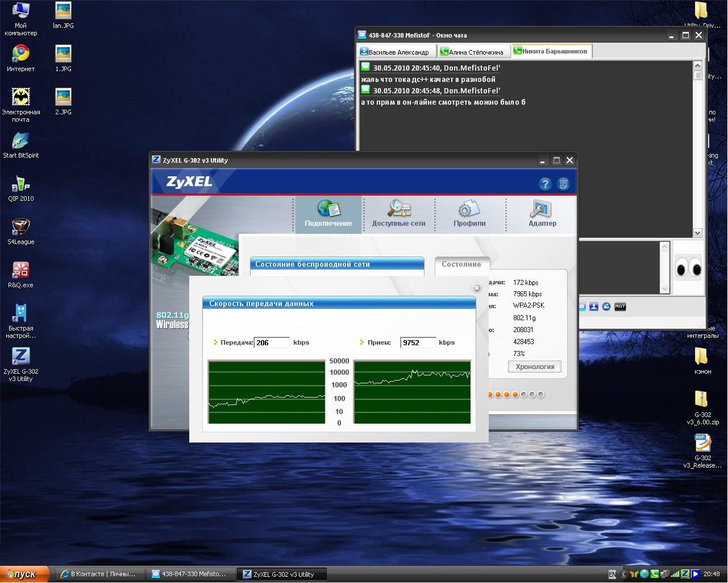Click the RAT button in chat toolbar

point(620,307)
